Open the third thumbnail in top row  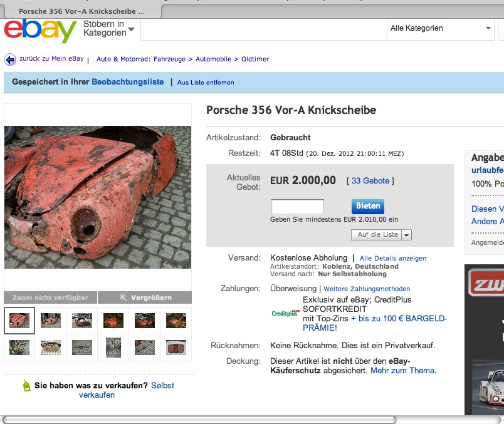(82, 321)
